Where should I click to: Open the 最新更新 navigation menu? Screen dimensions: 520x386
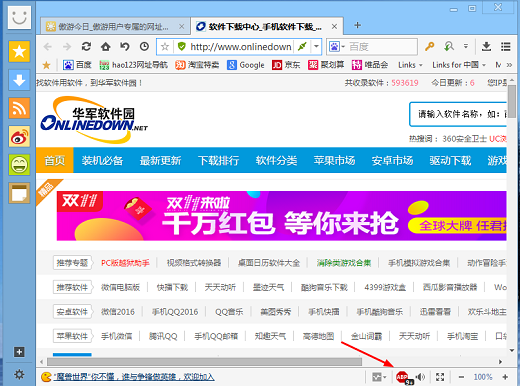coord(160,161)
